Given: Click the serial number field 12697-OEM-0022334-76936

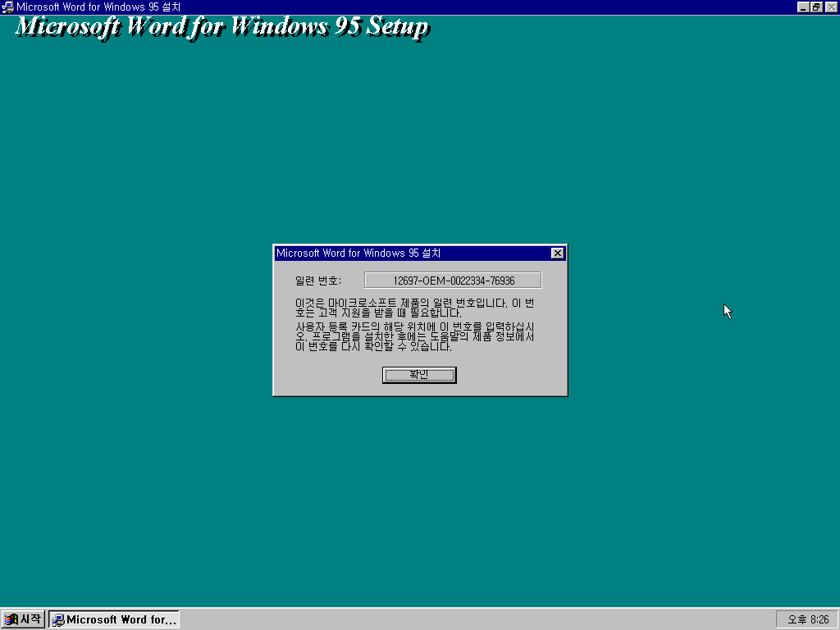Looking at the screenshot, I should coord(453,281).
